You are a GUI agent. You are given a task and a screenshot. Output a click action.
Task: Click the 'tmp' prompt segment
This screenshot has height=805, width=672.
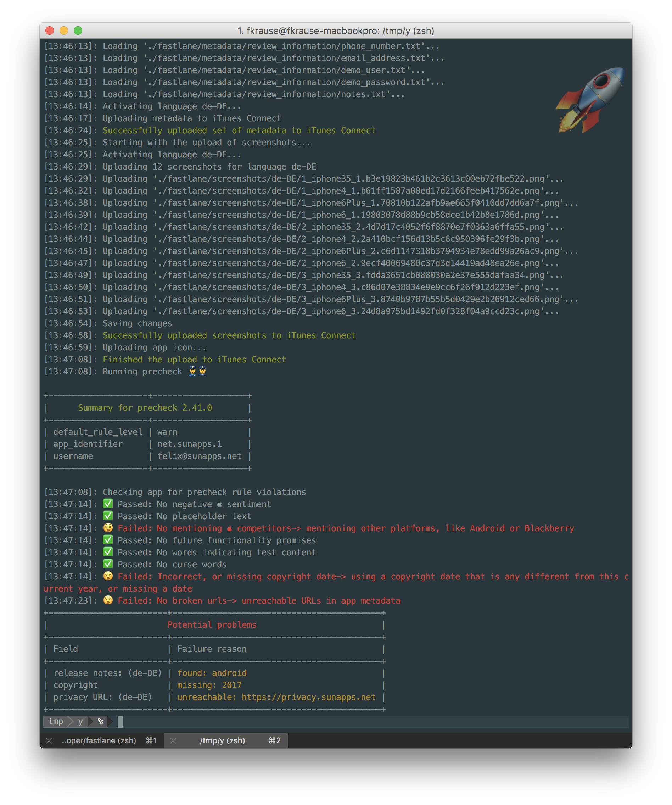click(56, 721)
